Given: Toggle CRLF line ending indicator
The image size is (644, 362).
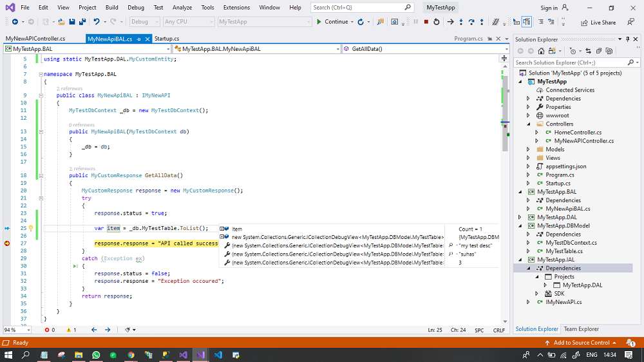Looking at the screenshot, I should click(x=499, y=330).
